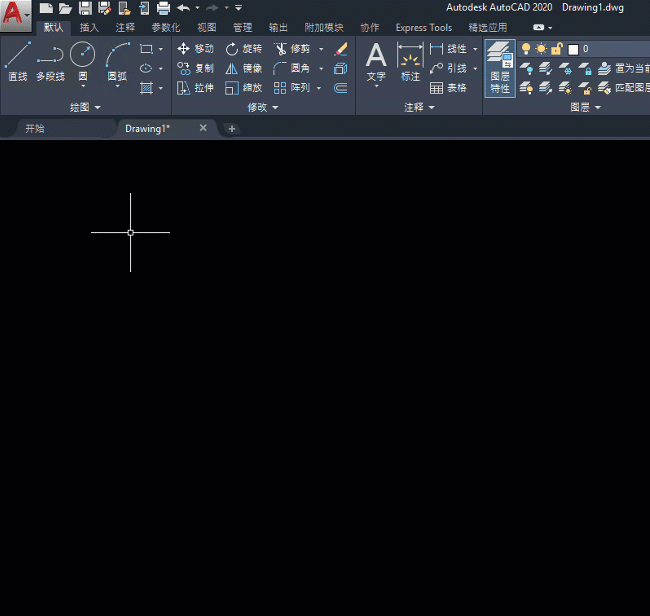Click the Save icon in quick access toolbar
The width and height of the screenshot is (650, 616).
coord(85,8)
